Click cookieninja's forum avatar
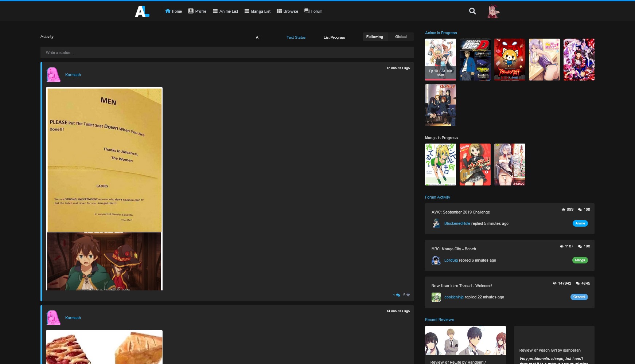This screenshot has height=364, width=635. click(436, 297)
